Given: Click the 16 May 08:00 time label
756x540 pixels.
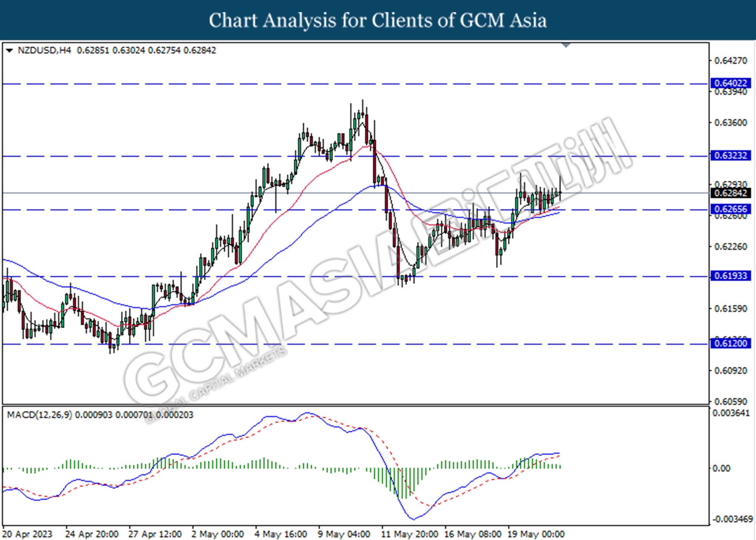Looking at the screenshot, I should [473, 534].
